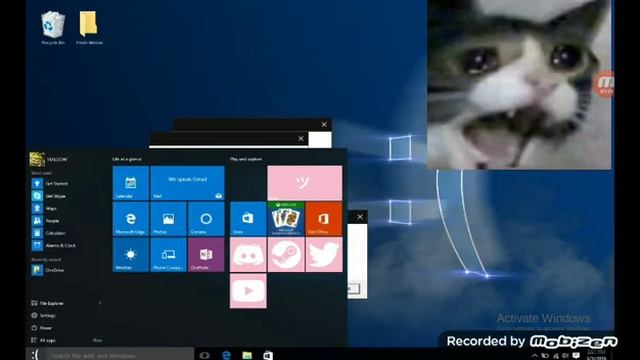Open the network icon in system tray
The width and height of the screenshot is (640, 360).
pos(556,356)
